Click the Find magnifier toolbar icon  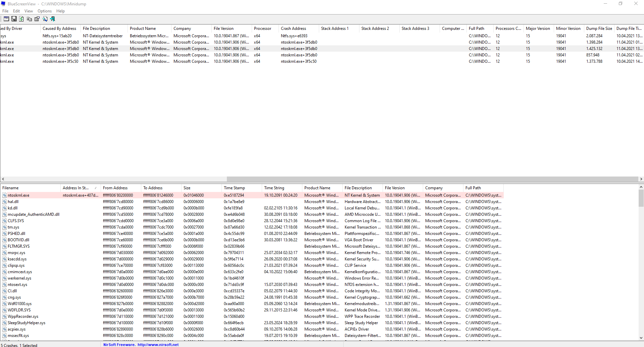[x=45, y=19]
